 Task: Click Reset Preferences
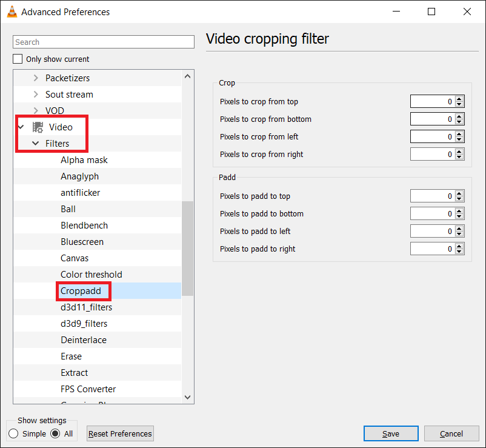(x=120, y=433)
